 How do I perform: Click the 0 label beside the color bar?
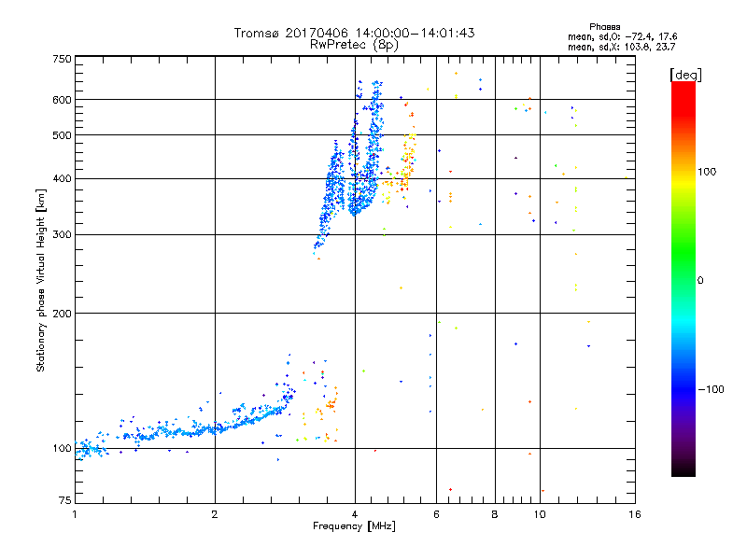(700, 281)
